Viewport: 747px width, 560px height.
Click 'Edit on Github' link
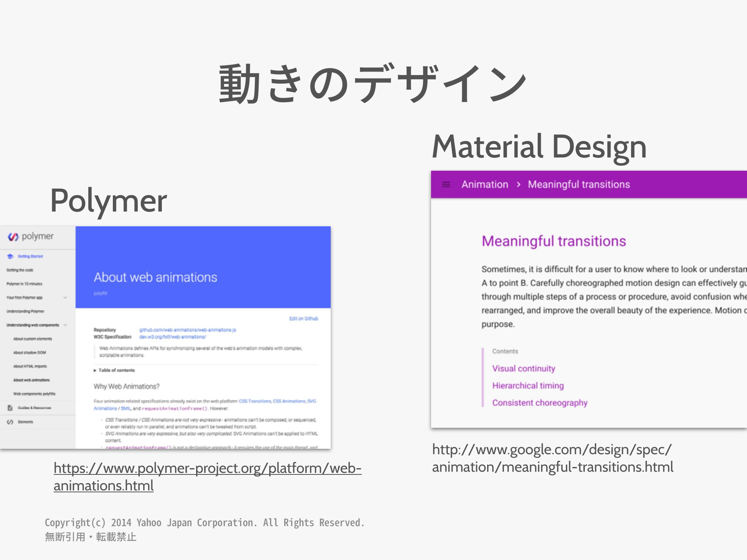pyautogui.click(x=303, y=318)
